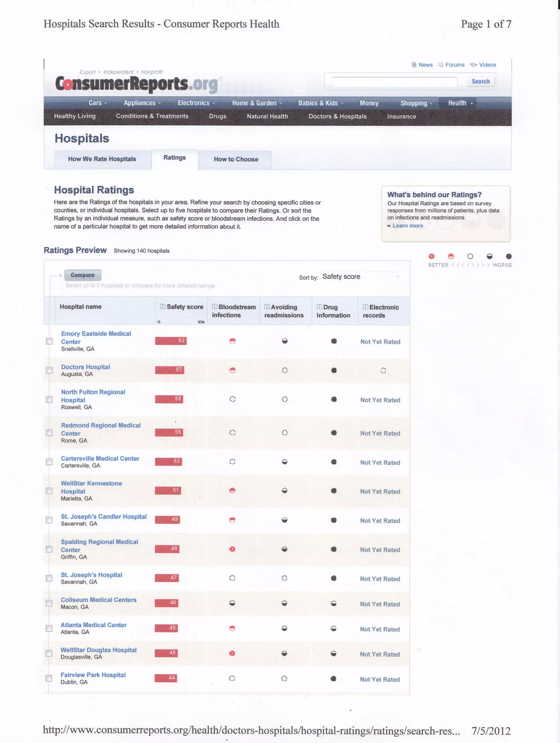The height and width of the screenshot is (743, 560).
Task: Click info icon beside Bloodstream infections header
Action: click(215, 307)
